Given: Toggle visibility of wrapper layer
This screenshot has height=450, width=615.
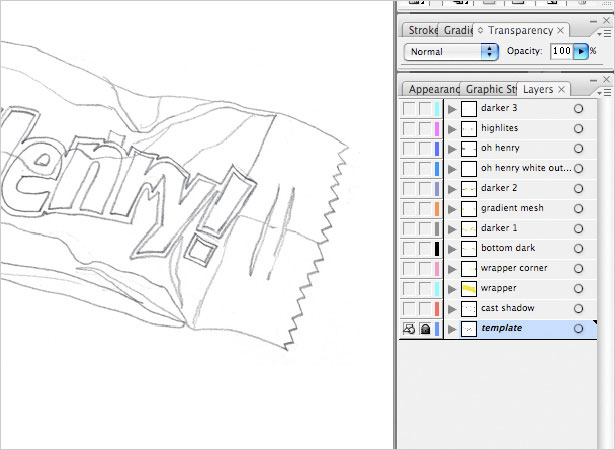Looking at the screenshot, I should click(409, 289).
